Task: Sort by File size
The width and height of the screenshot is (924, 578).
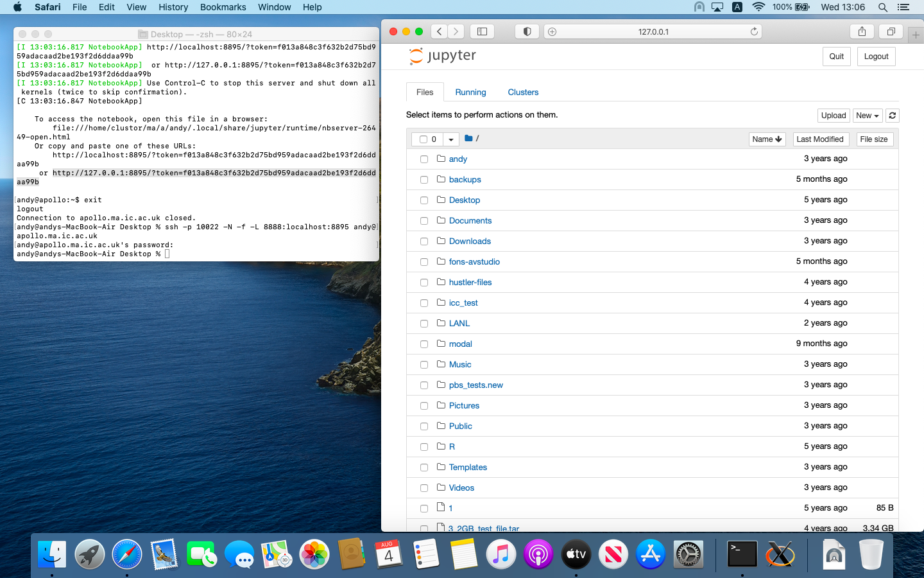Action: tap(874, 139)
